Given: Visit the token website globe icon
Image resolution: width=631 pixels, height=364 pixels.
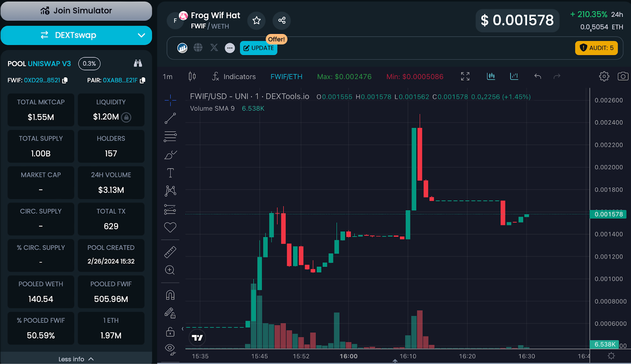Looking at the screenshot, I should [x=198, y=48].
